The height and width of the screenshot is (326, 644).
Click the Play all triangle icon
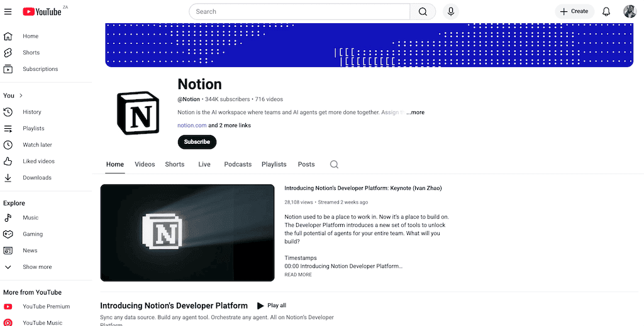tap(260, 305)
